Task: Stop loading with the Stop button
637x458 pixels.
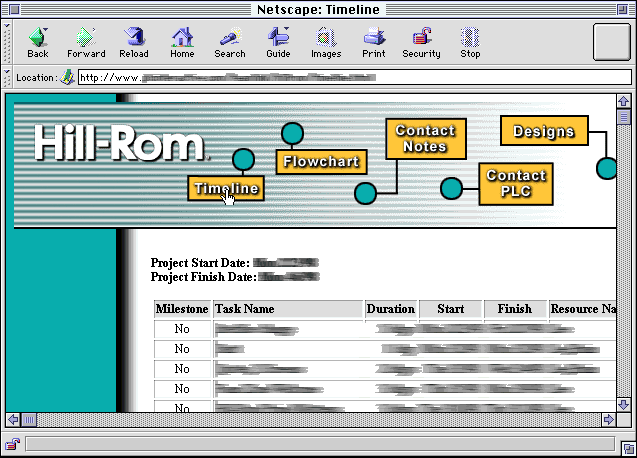Action: [x=470, y=43]
